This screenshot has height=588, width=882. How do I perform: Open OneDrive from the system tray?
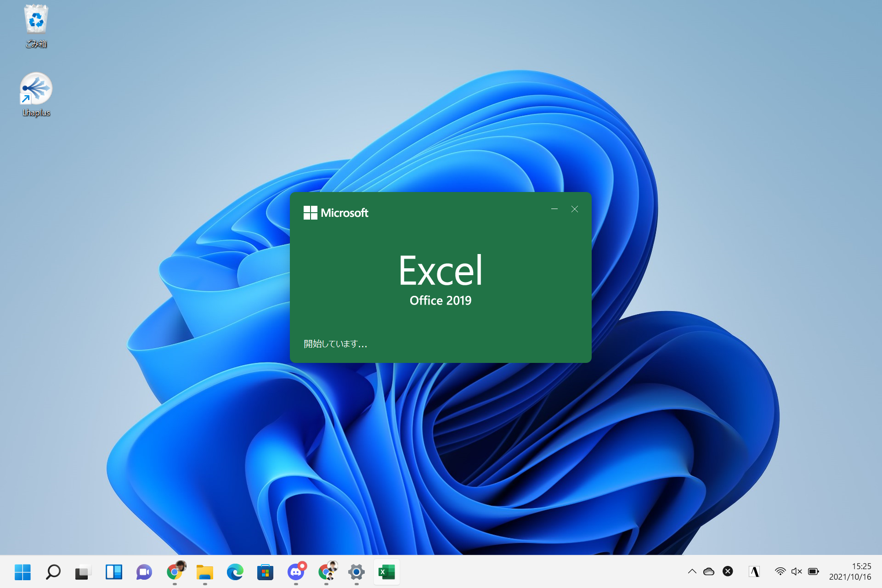pyautogui.click(x=709, y=571)
